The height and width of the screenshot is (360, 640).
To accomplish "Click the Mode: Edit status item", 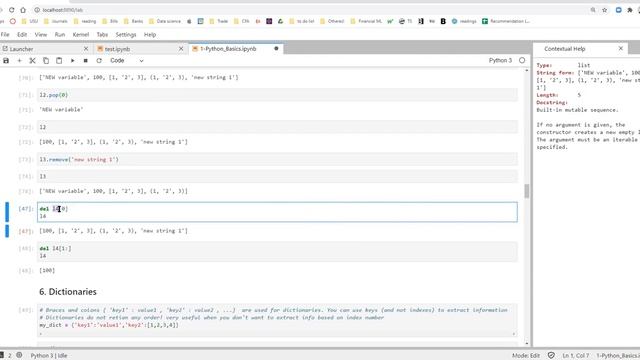I will coord(526,356).
